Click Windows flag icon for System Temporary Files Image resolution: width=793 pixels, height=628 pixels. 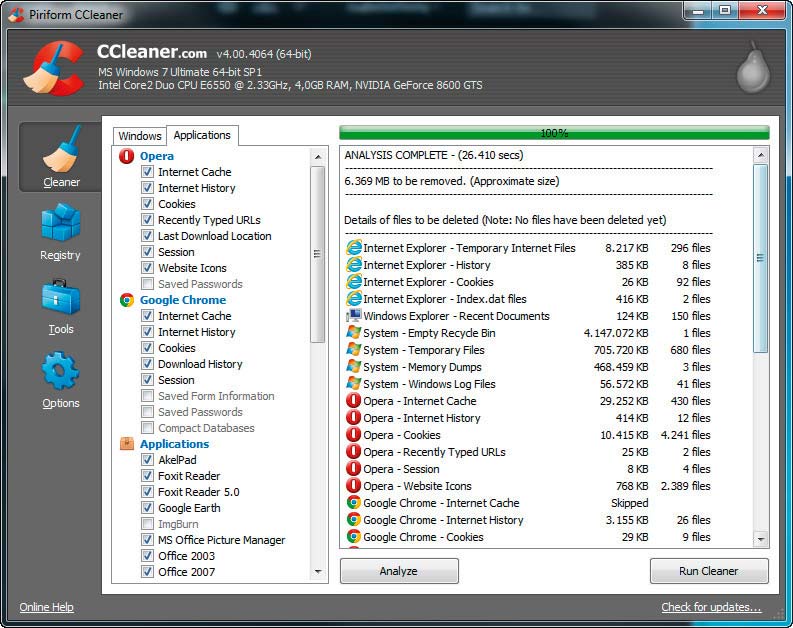point(354,350)
